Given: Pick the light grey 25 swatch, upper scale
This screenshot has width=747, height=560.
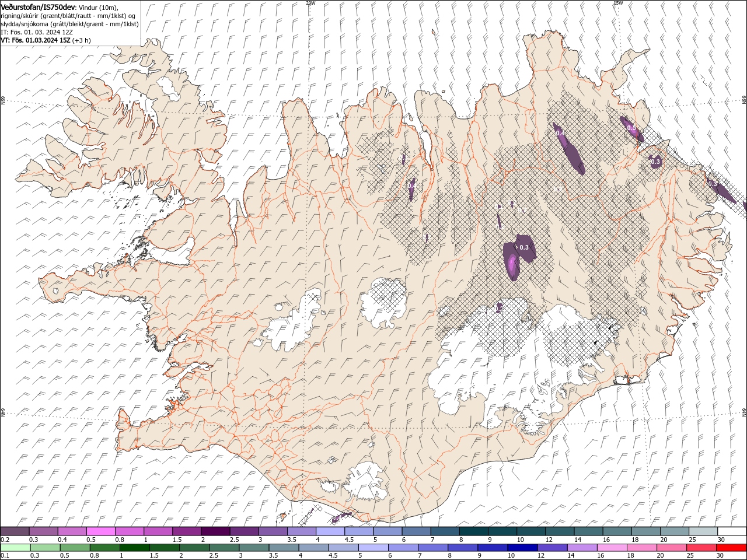Looking at the screenshot, I should [703, 531].
